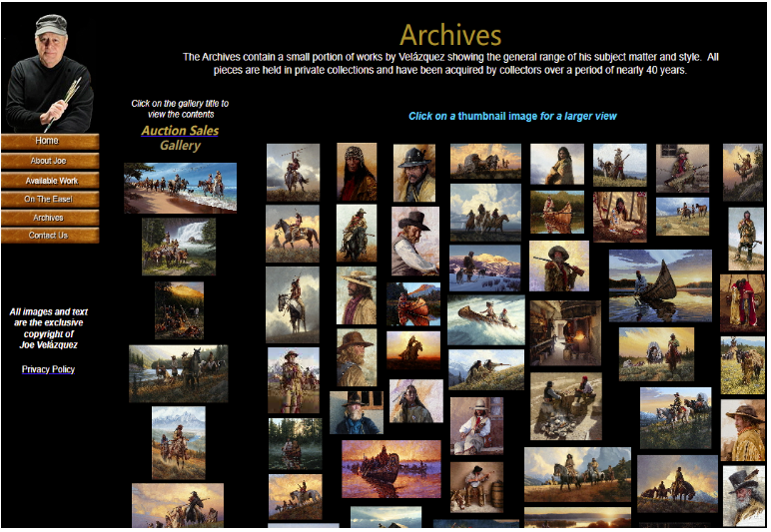Open the Contact Us page
The image size is (771, 532).
(x=49, y=236)
